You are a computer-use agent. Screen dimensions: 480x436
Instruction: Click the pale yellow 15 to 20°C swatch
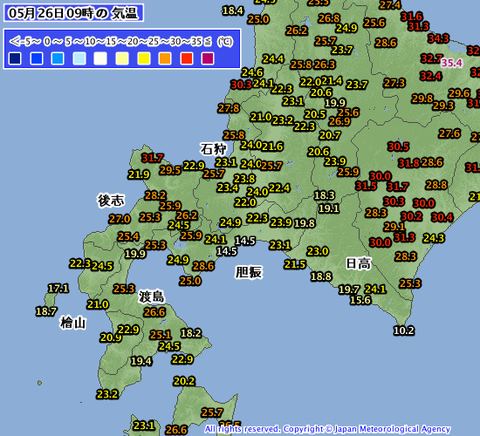pyautogui.click(x=122, y=58)
